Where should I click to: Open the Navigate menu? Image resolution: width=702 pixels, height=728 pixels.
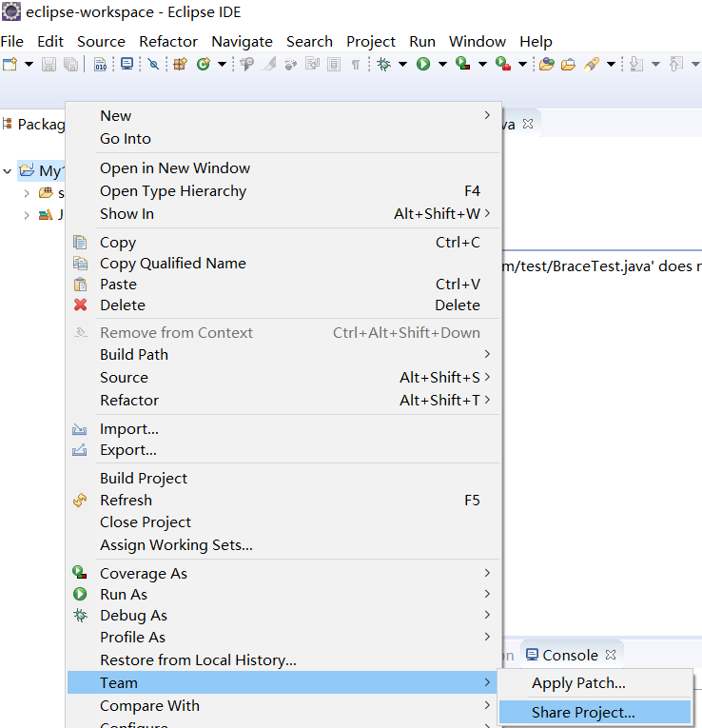point(243,41)
